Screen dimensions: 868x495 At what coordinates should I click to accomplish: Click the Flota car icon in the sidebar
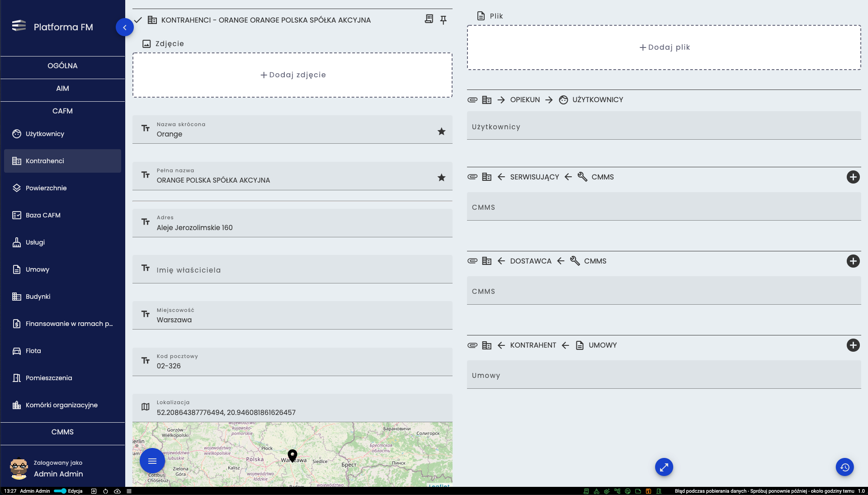(x=17, y=351)
